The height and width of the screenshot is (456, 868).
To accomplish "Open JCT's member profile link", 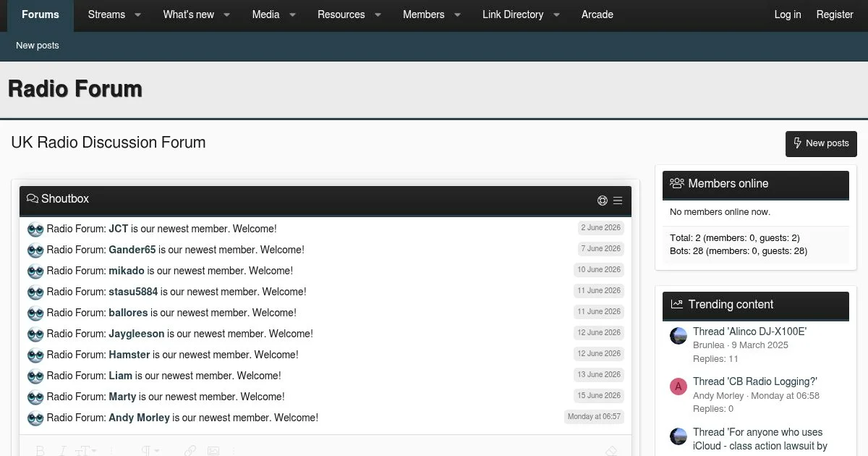I will [x=119, y=229].
